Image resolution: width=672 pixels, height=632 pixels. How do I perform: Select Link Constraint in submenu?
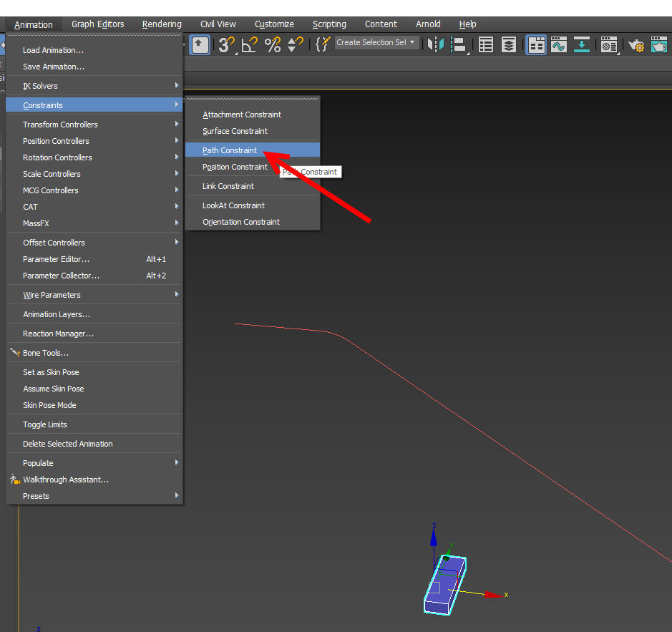point(253,186)
